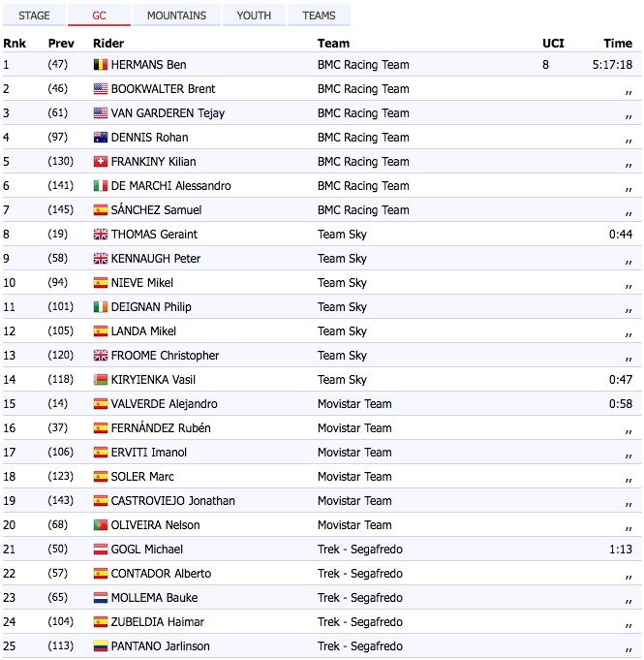Open Trek - Segafredo link in ZUBELDIA row
Screen dimensions: 644x660
coord(360,621)
